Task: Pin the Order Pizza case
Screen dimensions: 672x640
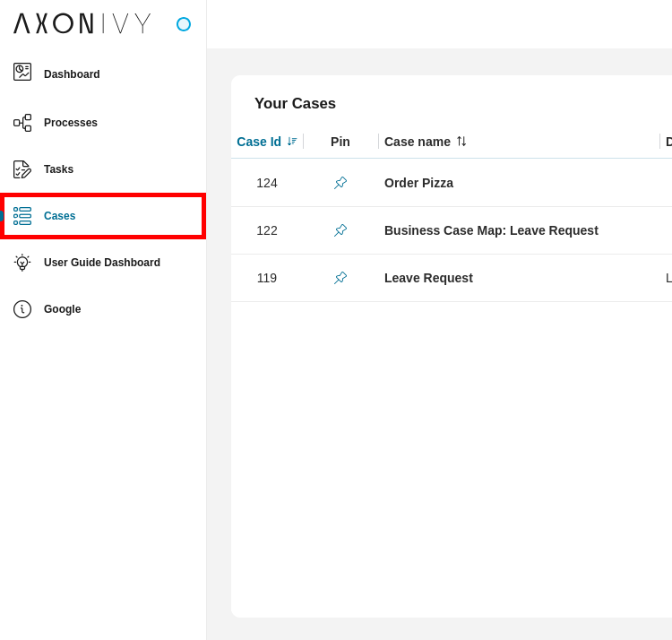Action: (340, 183)
